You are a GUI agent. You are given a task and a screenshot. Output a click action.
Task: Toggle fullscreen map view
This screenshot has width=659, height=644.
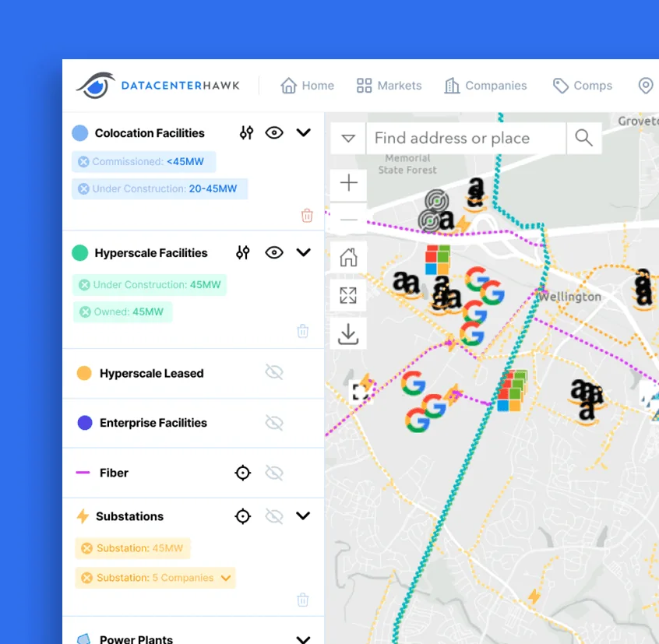348,295
